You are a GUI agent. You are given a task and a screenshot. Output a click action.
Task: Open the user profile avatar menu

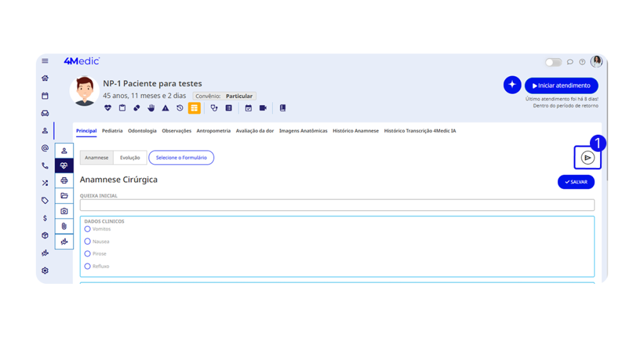[x=596, y=62]
